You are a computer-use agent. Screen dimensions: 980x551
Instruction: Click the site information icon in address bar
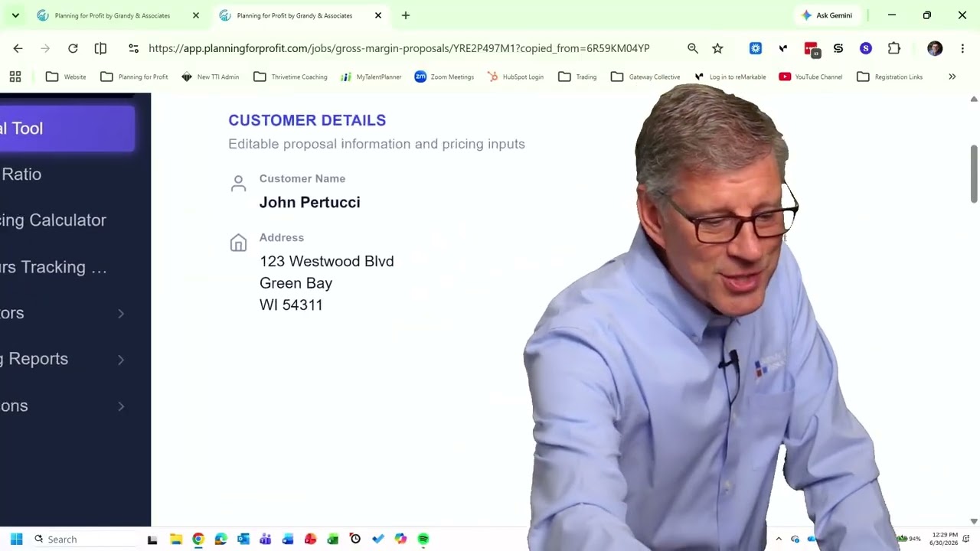pyautogui.click(x=133, y=48)
